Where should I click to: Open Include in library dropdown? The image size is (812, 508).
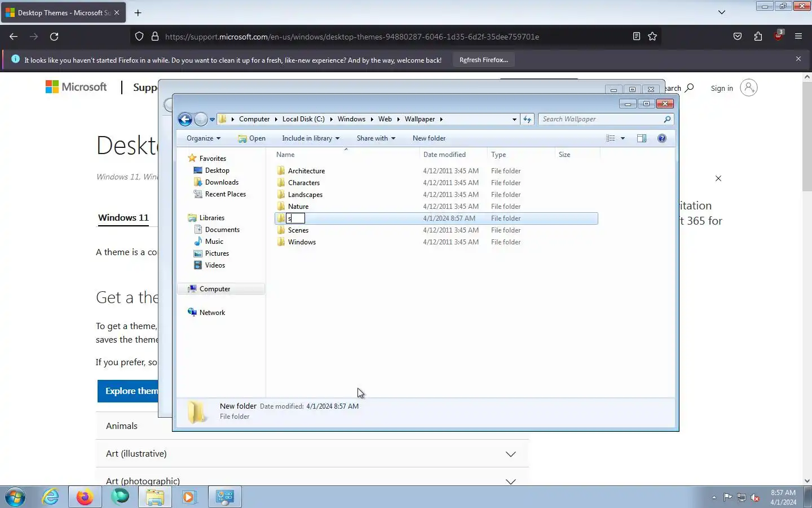coord(311,138)
